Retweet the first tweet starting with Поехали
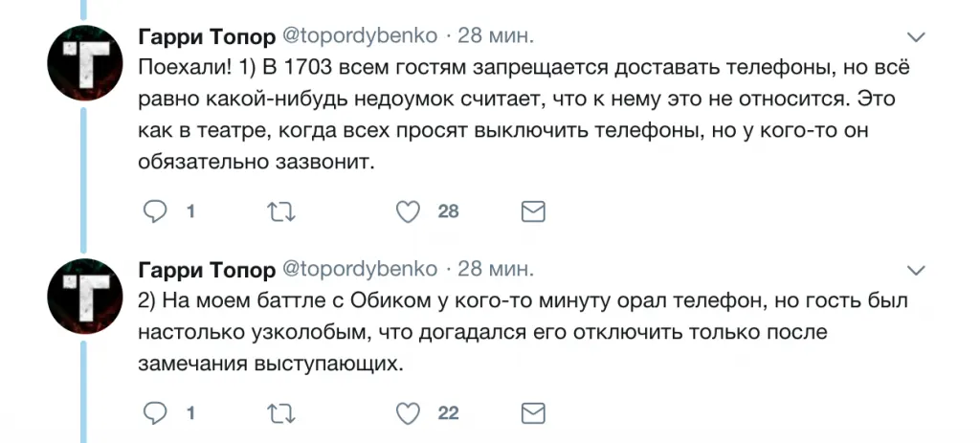980x443 pixels. pos(281,211)
